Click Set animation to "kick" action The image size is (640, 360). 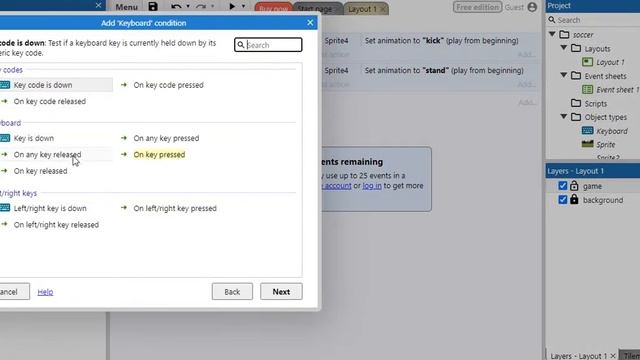point(442,40)
